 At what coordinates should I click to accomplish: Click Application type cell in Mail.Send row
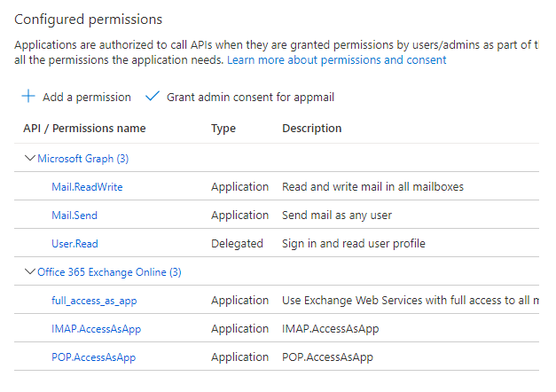click(240, 216)
